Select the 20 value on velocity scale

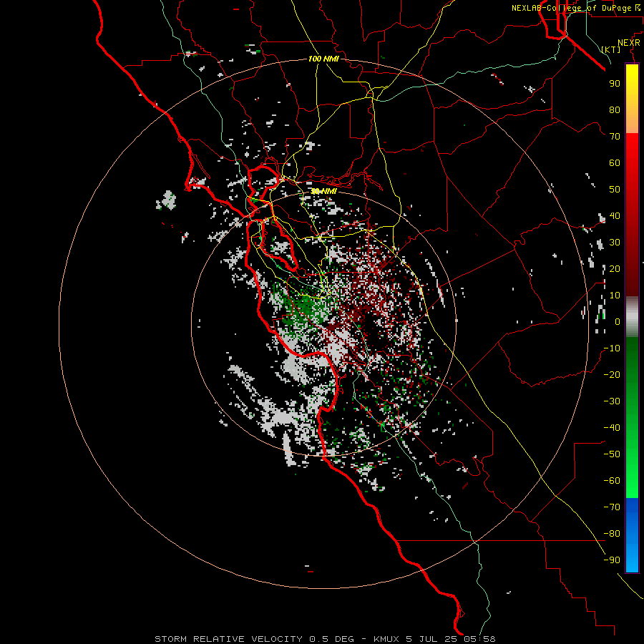pos(615,268)
